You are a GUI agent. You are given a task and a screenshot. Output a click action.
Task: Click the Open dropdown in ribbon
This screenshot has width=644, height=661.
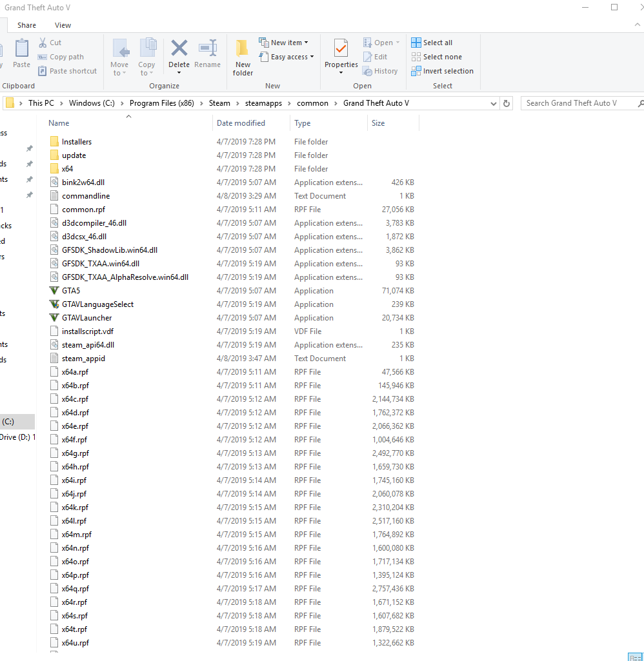click(x=381, y=43)
